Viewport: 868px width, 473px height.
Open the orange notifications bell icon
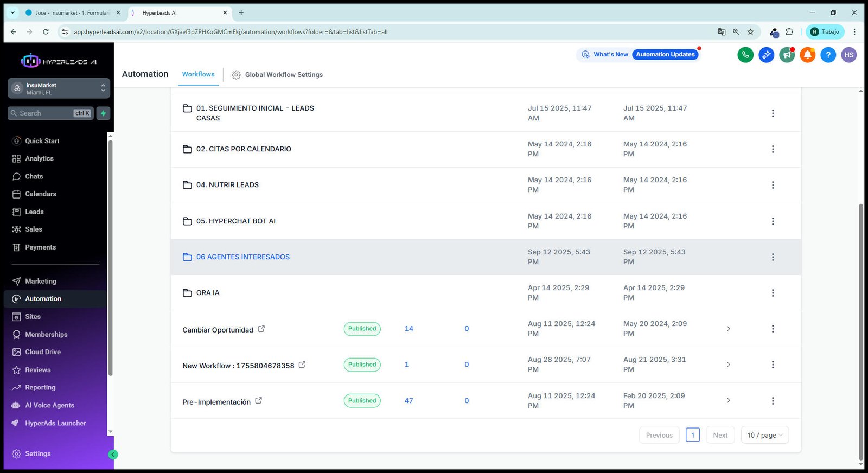[808, 55]
